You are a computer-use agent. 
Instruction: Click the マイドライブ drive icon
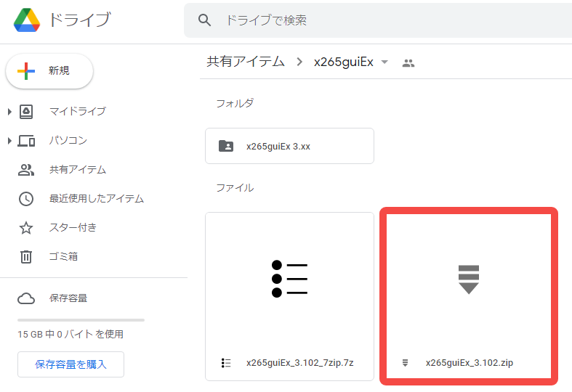26,112
